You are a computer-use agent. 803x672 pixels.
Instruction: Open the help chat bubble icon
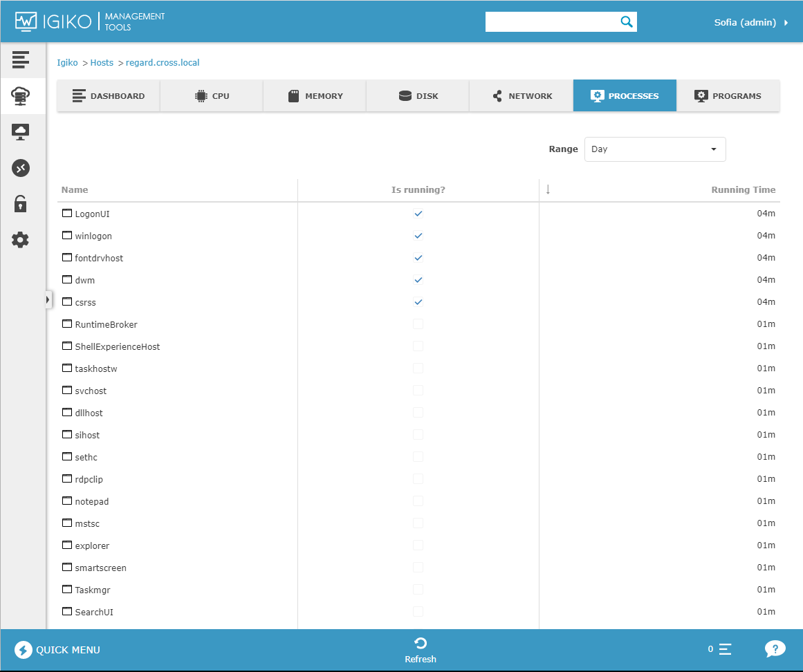(775, 649)
